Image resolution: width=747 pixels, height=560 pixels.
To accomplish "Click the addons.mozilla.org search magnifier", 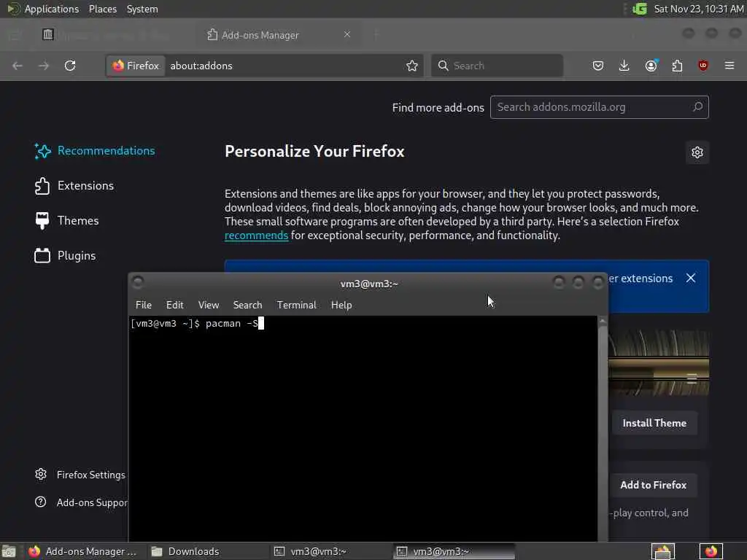I will click(x=697, y=107).
